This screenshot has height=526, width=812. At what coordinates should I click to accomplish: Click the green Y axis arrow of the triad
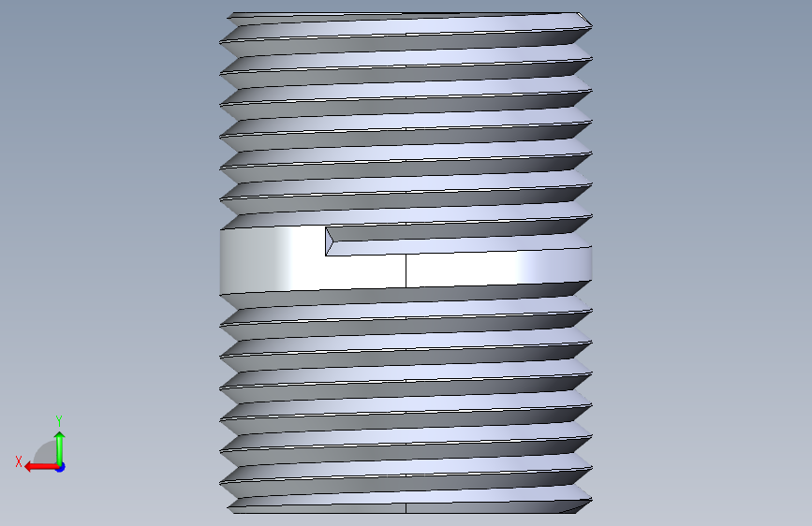(x=60, y=448)
